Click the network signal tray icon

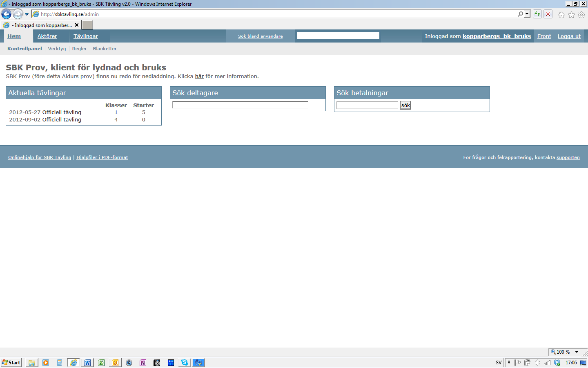click(x=547, y=363)
